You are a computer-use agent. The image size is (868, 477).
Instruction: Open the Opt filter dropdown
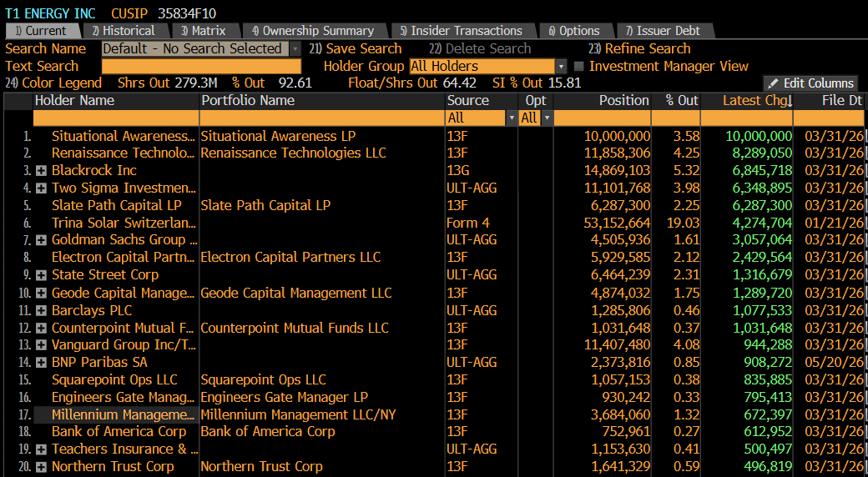[547, 118]
